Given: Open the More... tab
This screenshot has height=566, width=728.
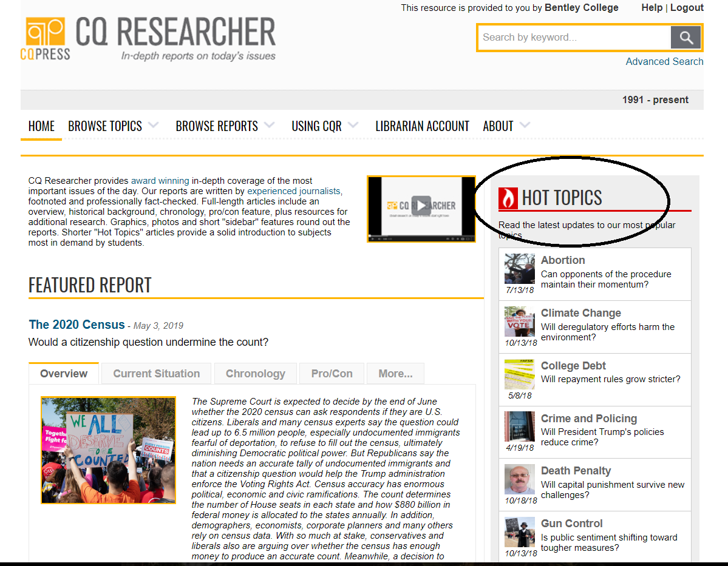Looking at the screenshot, I should pyautogui.click(x=395, y=374).
